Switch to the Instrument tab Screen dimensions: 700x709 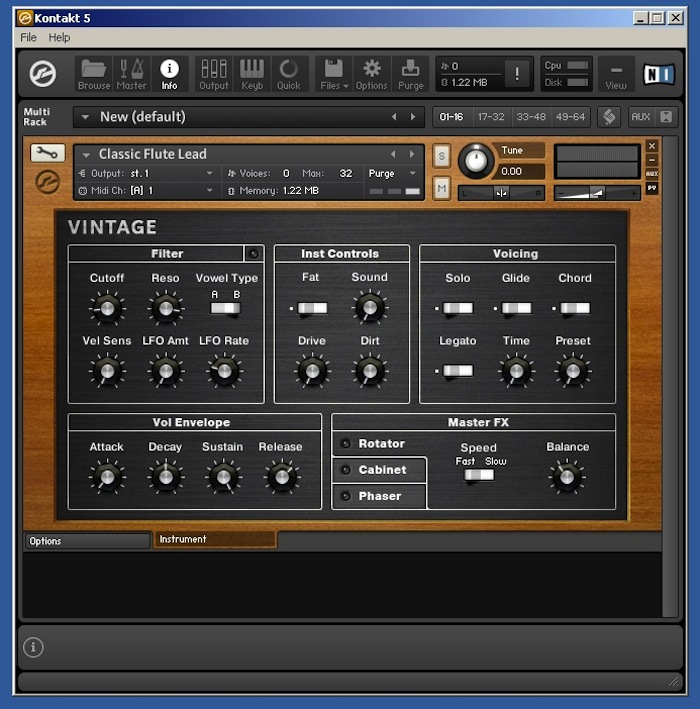point(214,540)
